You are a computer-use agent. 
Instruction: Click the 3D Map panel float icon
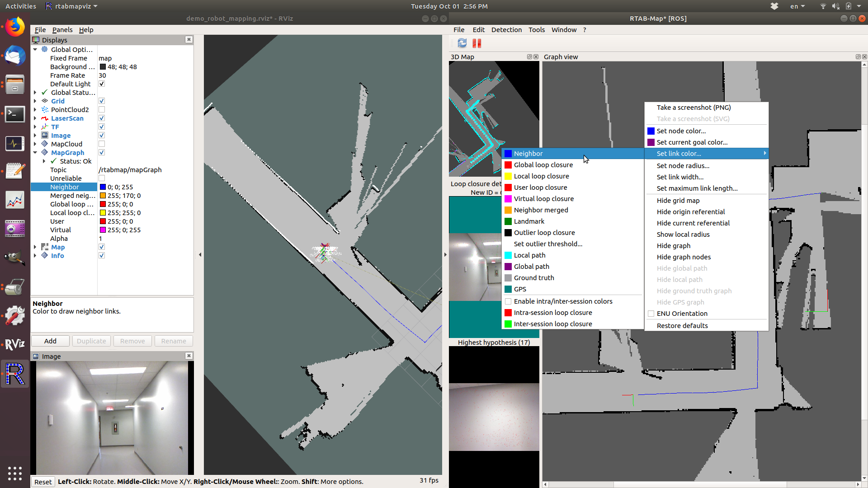529,57
